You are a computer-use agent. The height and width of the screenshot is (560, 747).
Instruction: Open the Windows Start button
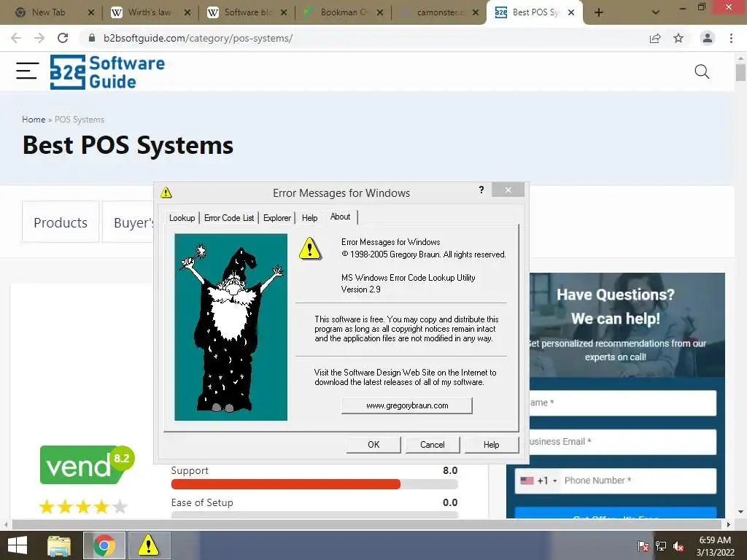click(x=18, y=545)
